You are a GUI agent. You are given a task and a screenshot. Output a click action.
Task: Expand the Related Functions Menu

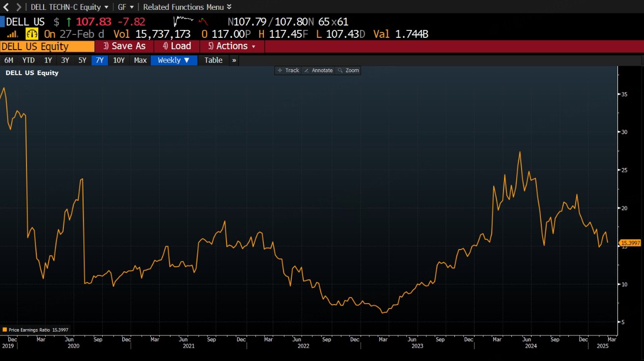(x=187, y=7)
